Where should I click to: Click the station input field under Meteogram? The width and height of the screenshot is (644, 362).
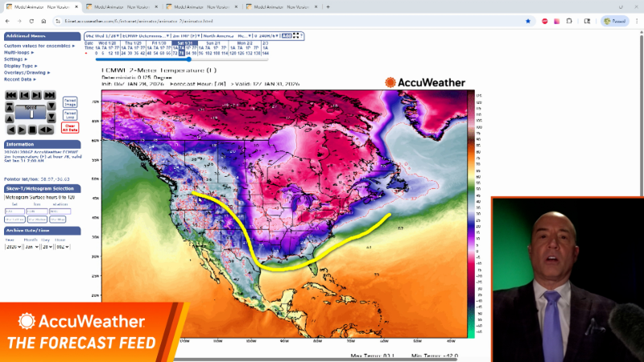pos(60,212)
